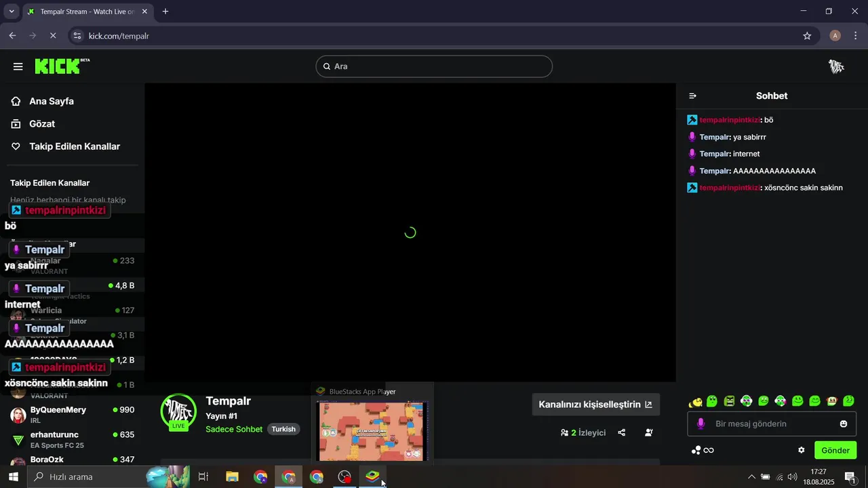Go back in browser
The height and width of the screenshot is (488, 868).
pyautogui.click(x=12, y=36)
